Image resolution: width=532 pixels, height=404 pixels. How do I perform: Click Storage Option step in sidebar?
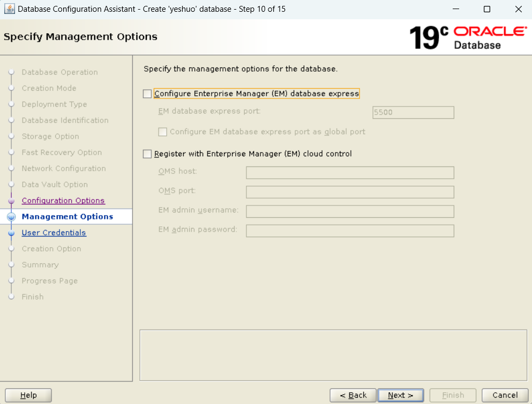click(x=50, y=136)
